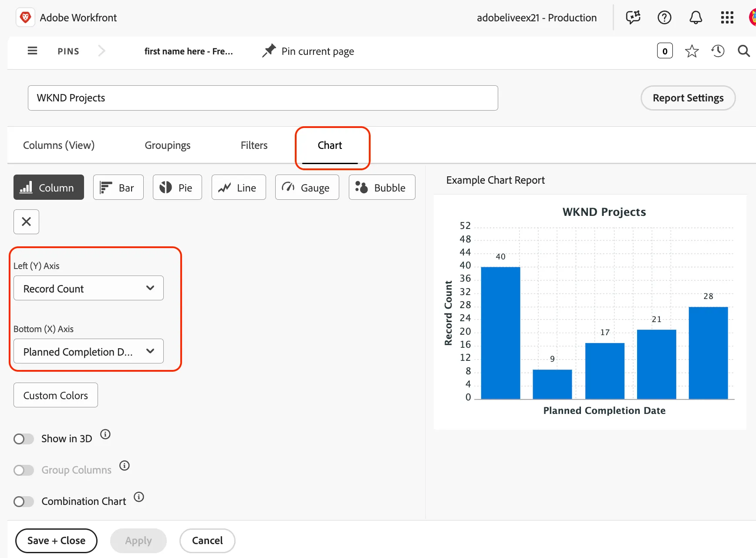Click the PINS label
756x558 pixels.
(68, 51)
